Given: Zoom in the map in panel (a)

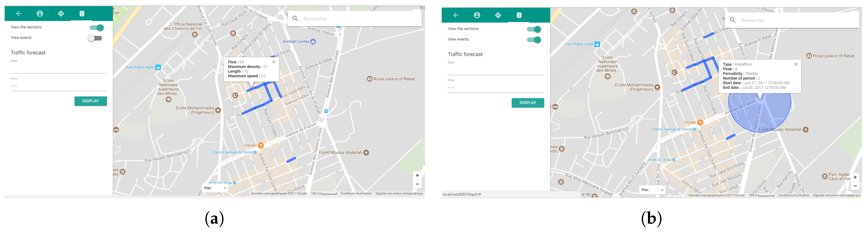Looking at the screenshot, I should (417, 175).
